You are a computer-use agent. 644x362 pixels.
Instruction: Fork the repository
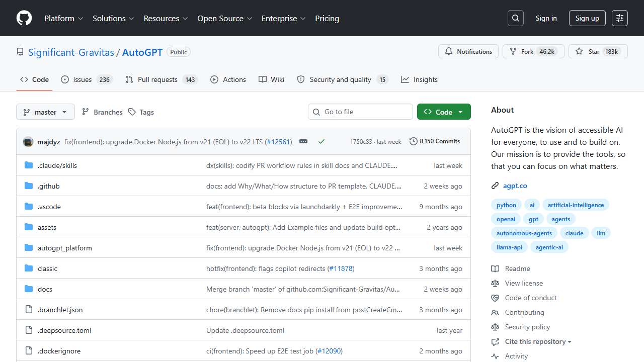point(532,51)
